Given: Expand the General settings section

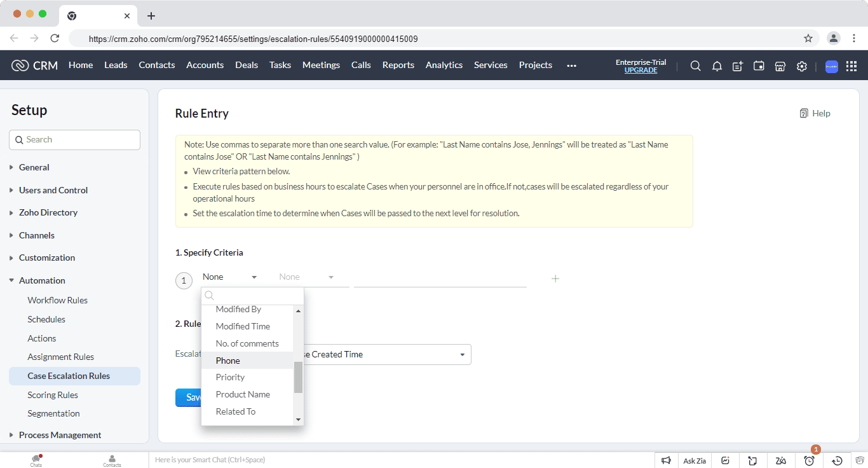Looking at the screenshot, I should (34, 167).
